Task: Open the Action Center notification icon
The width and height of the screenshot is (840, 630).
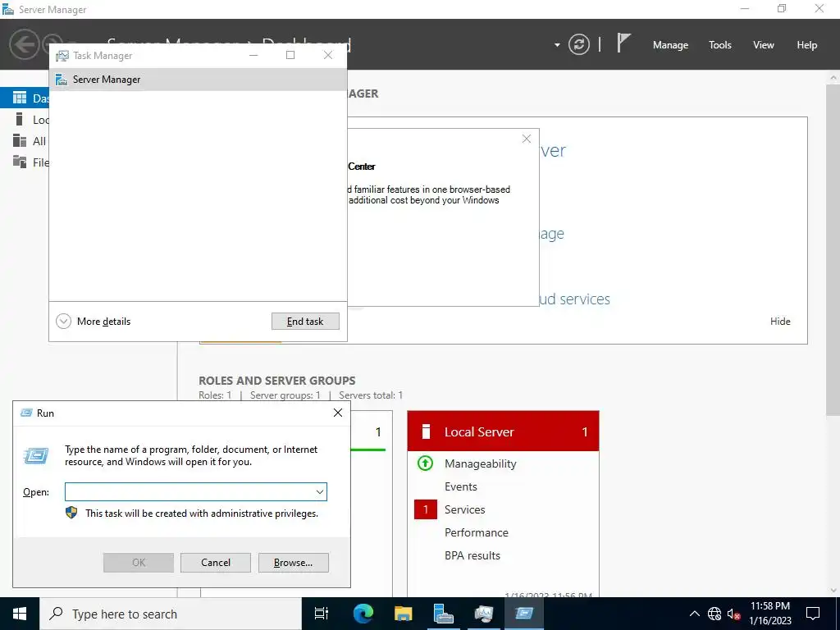Action: point(813,614)
